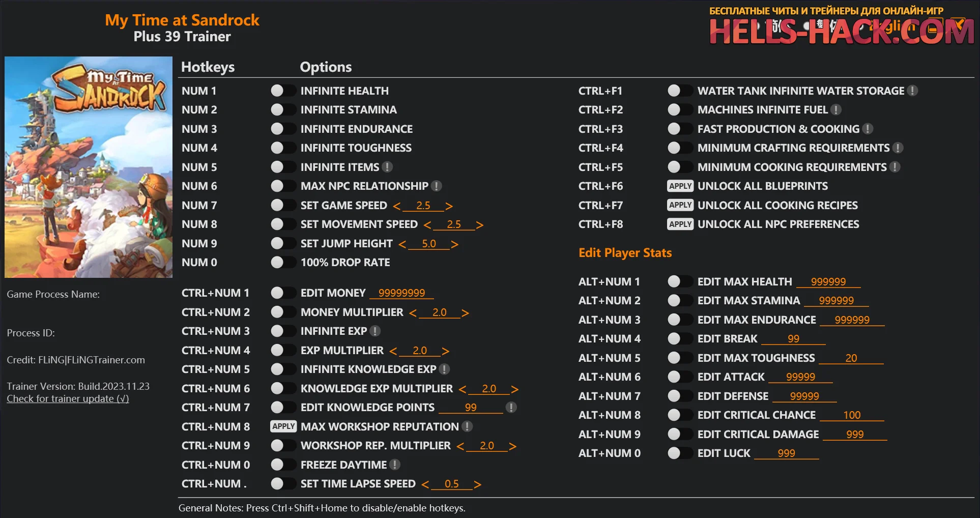Open Check for trainer update link
Screen dimensions: 980x518
tap(68, 399)
